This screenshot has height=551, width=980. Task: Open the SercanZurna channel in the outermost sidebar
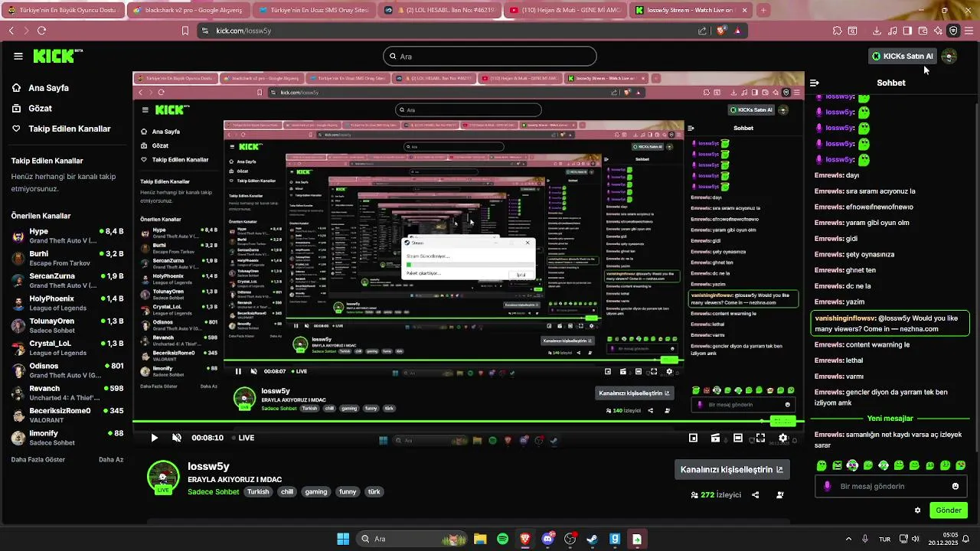[67, 280]
